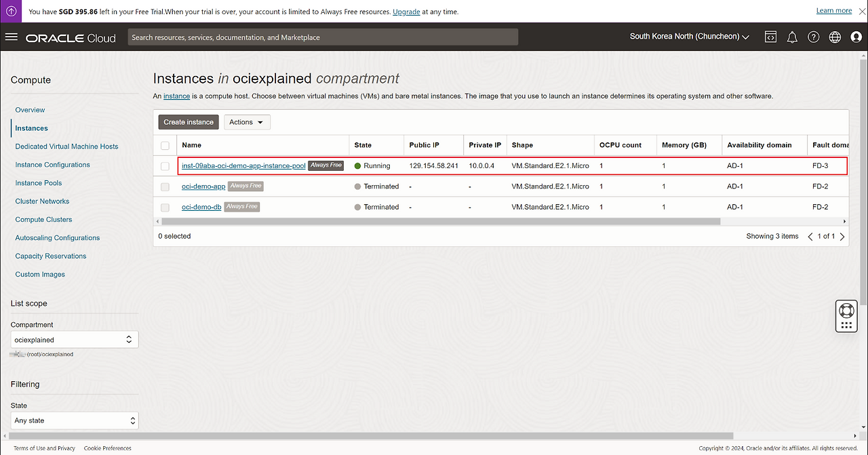Screen dimensions: 868x455
Task: Navigate to Custom Images in sidebar
Action: coord(40,275)
